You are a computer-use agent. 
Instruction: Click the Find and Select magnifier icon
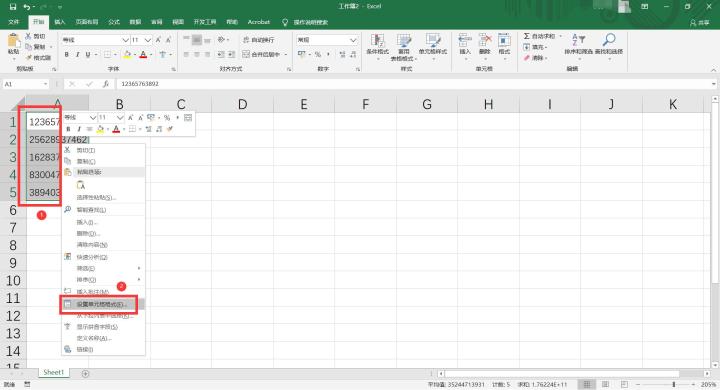tap(609, 40)
